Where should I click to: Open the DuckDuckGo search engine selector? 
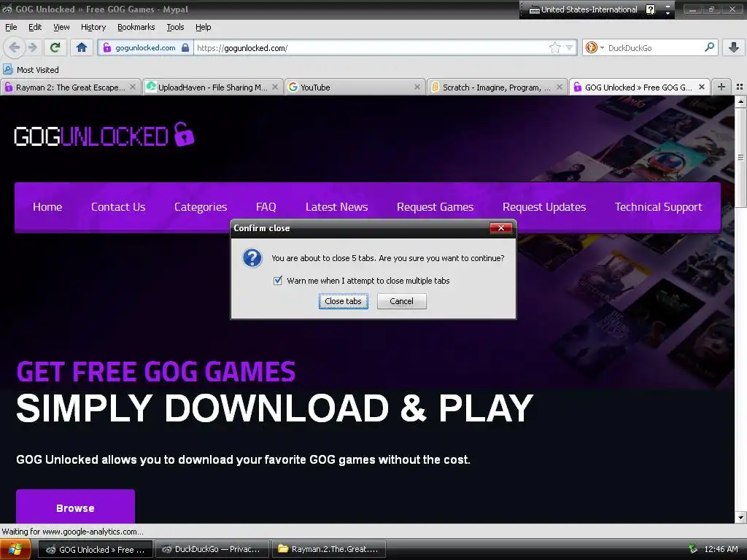(595, 47)
